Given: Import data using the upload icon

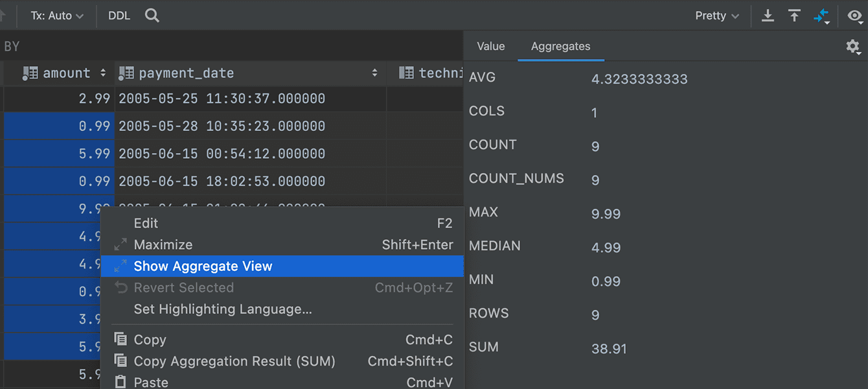Looking at the screenshot, I should click(x=794, y=15).
